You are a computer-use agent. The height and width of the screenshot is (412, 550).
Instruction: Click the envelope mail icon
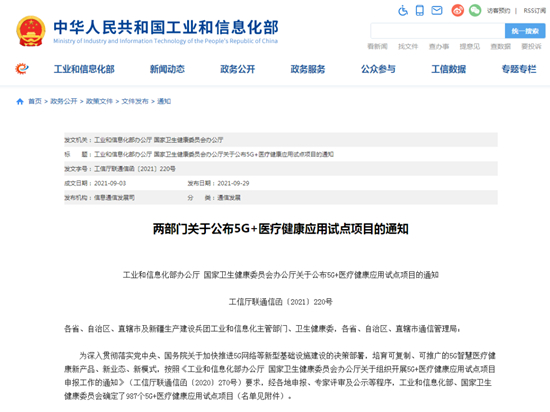[x=437, y=11]
